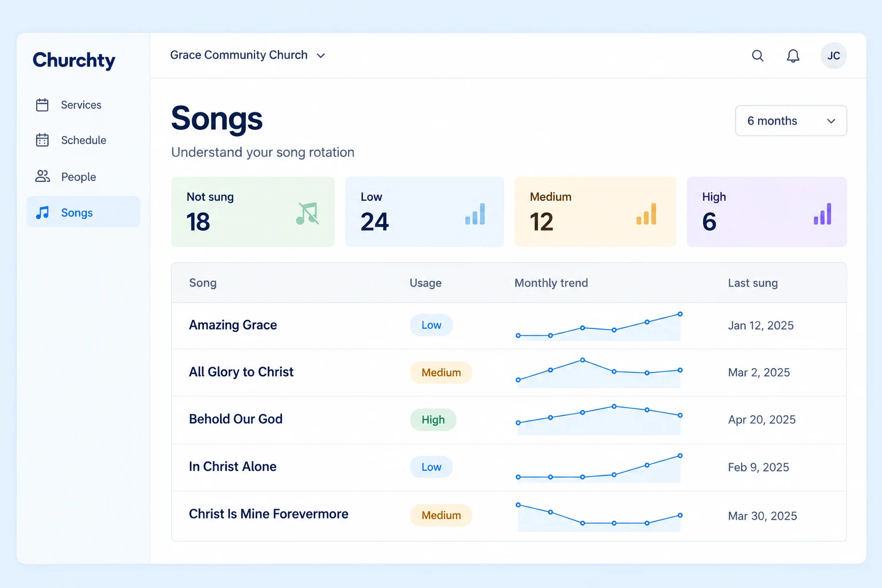Navigate to People in sidebar
The height and width of the screenshot is (588, 882).
tap(83, 177)
